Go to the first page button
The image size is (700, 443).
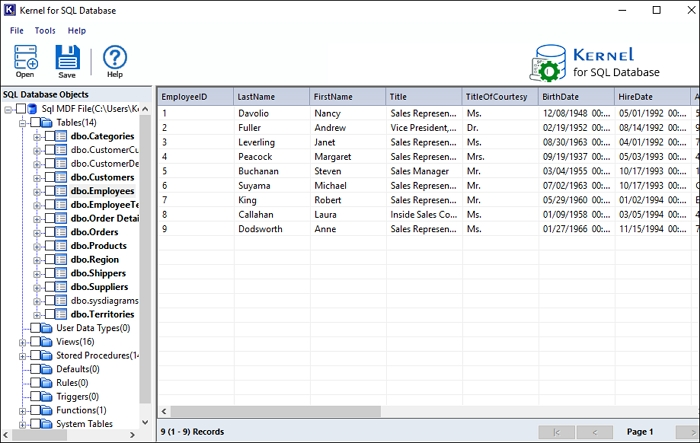556,432
